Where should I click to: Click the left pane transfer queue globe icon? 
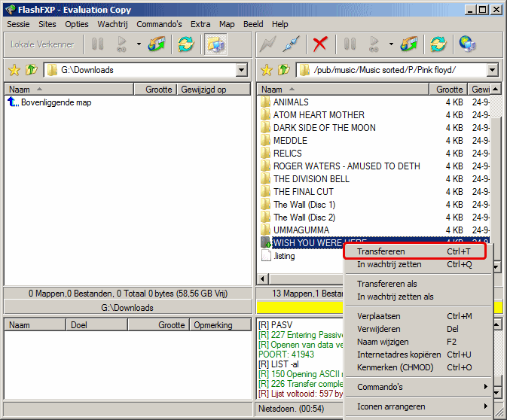(x=157, y=44)
